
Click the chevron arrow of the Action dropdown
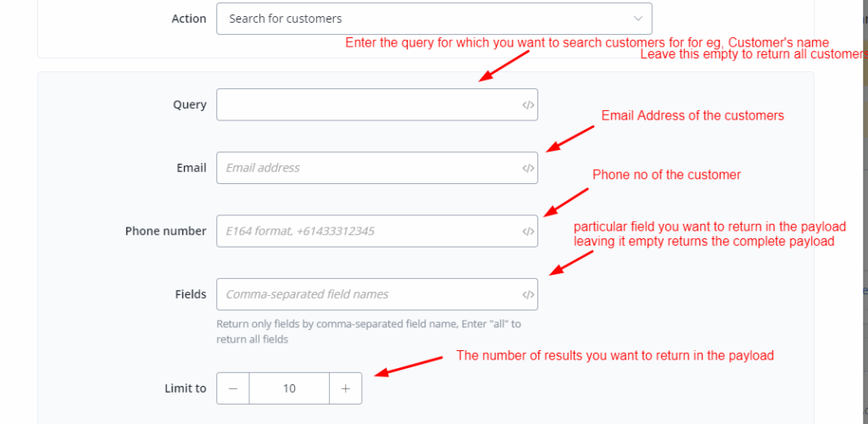click(x=638, y=19)
